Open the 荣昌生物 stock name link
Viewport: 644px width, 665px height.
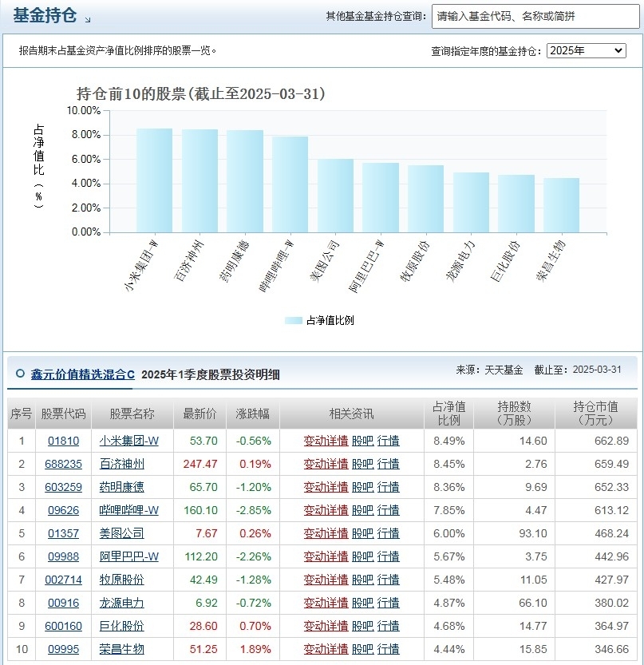121,649
